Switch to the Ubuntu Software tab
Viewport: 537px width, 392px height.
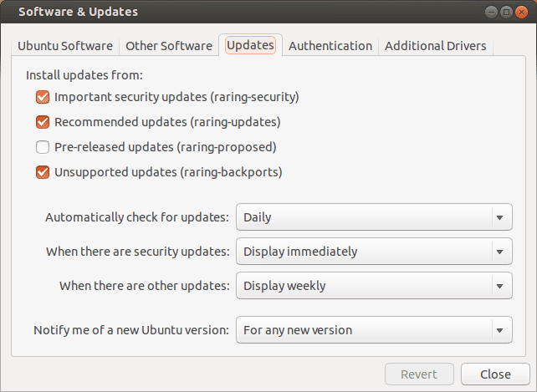click(65, 46)
